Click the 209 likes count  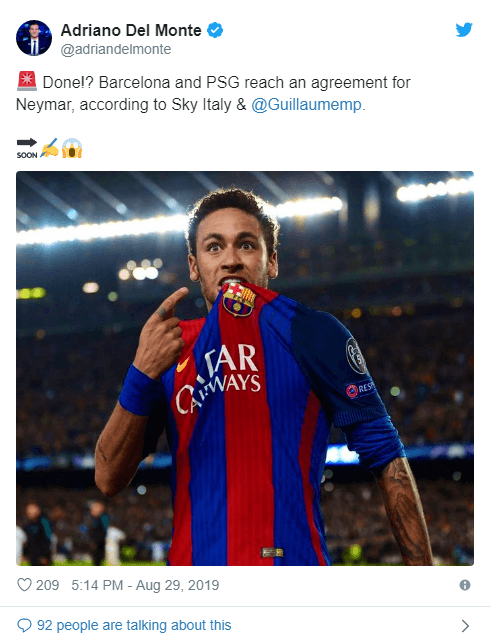(x=47, y=585)
